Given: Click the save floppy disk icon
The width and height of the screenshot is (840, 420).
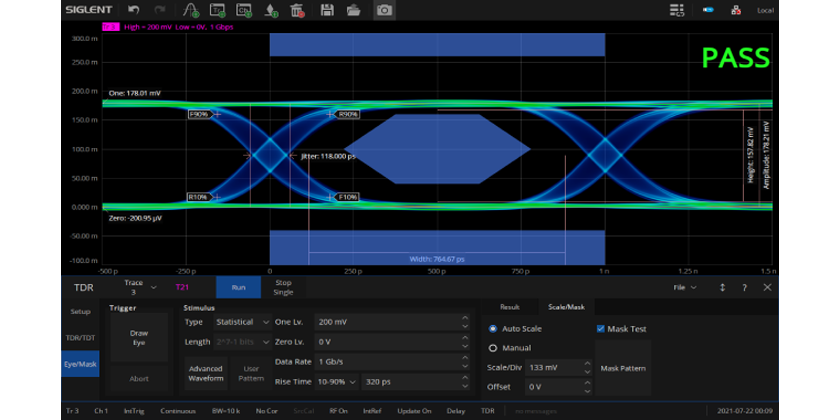Looking at the screenshot, I should point(326,10).
